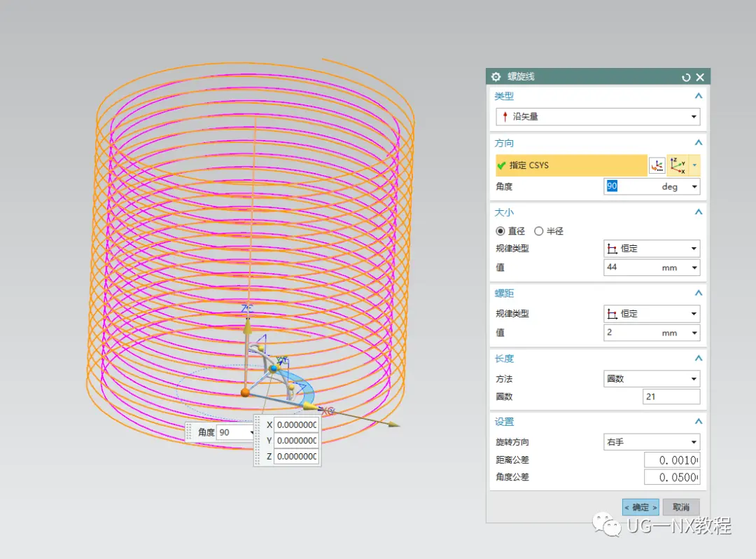Image resolution: width=756 pixels, height=559 pixels.
Task: Click the Z coordinate field in viewport
Action: tap(297, 456)
